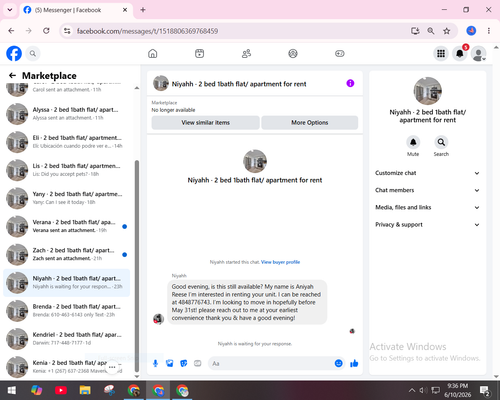This screenshot has height=400, width=500.
Task: Open the account profile picture menu
Action: pos(479,53)
